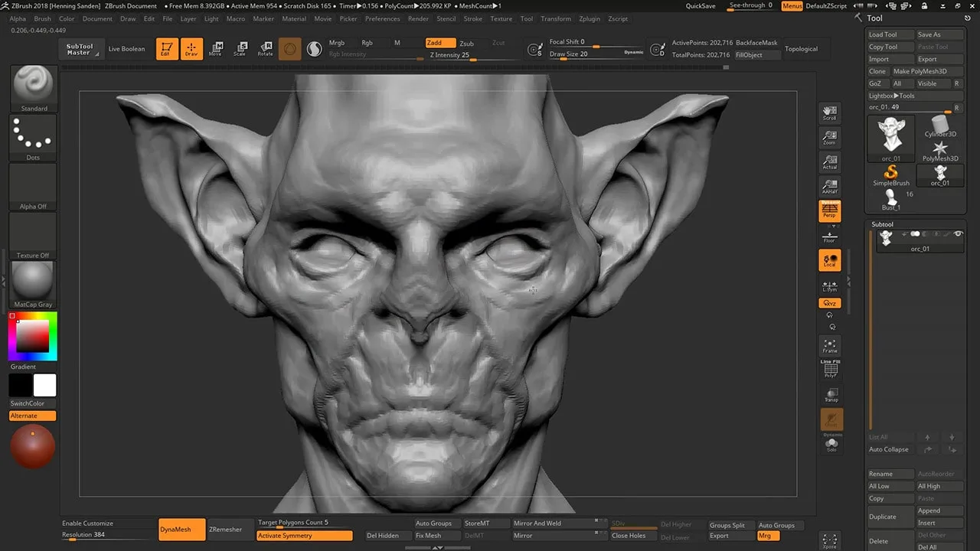This screenshot has height=551, width=980.
Task: Toggle Perspective (Persp) view
Action: [830, 210]
